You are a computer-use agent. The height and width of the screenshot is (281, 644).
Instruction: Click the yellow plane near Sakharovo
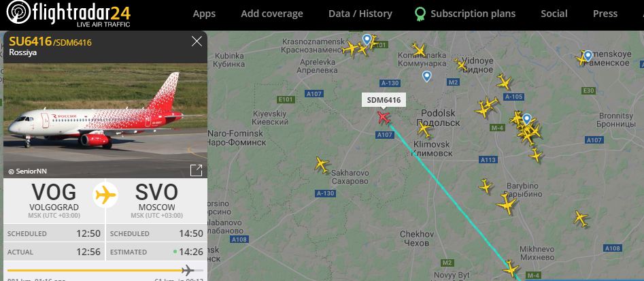(x=322, y=165)
